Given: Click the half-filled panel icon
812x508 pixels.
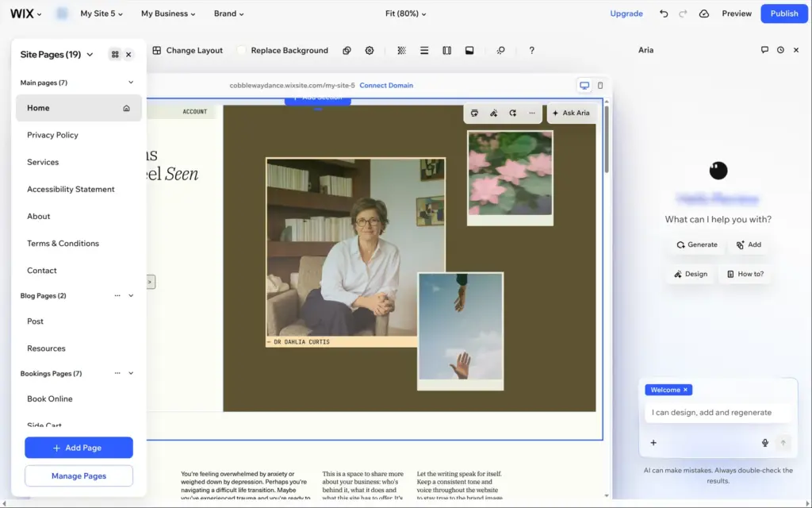Looking at the screenshot, I should tap(469, 50).
